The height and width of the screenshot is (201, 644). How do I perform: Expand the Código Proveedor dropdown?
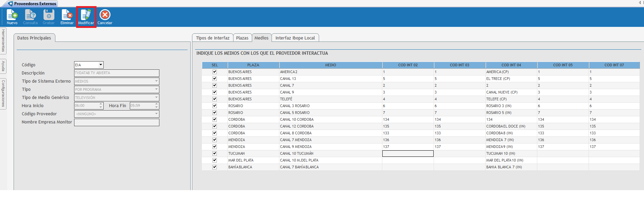point(156,114)
